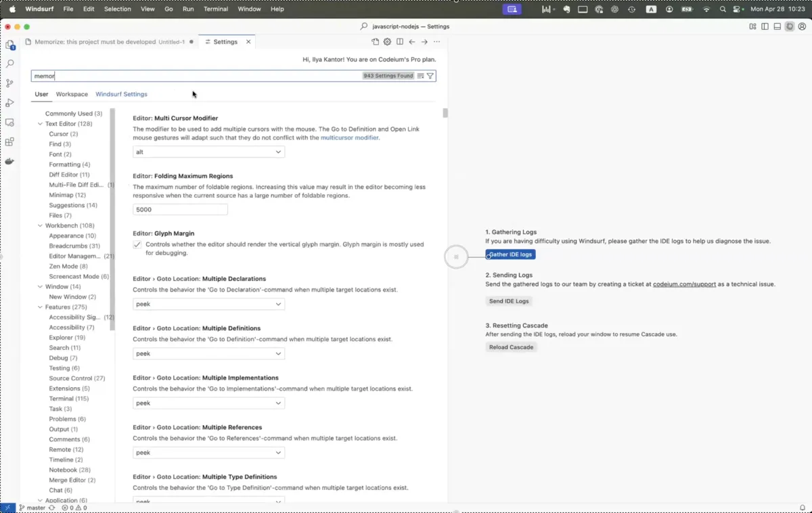
Task: Open the Selection menu
Action: [x=118, y=9]
